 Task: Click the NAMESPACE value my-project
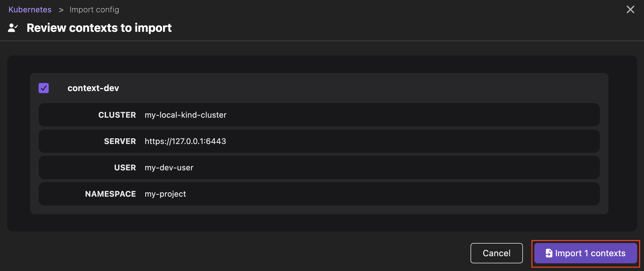[x=165, y=194]
